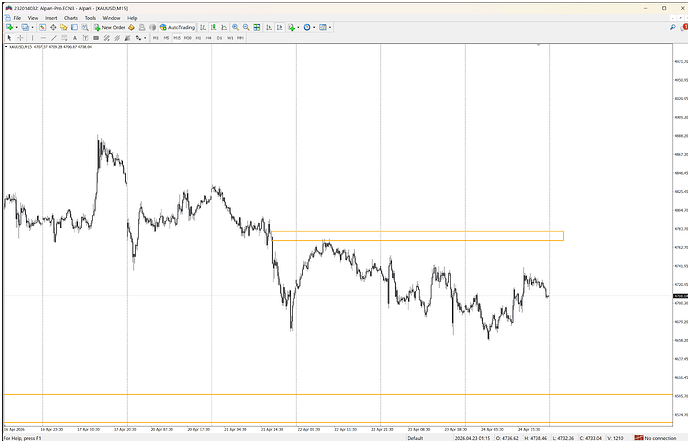Toggle AutoTrading on or off

tap(177, 27)
